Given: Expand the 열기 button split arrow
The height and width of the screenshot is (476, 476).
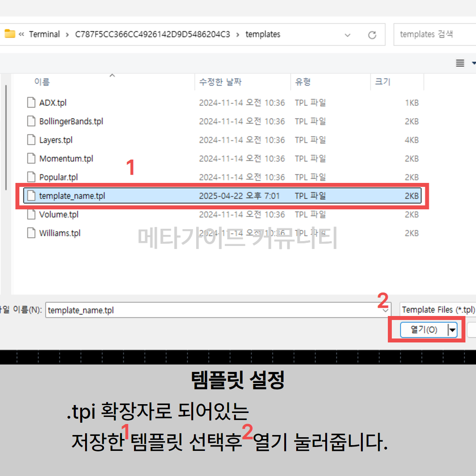Looking at the screenshot, I should click(452, 329).
